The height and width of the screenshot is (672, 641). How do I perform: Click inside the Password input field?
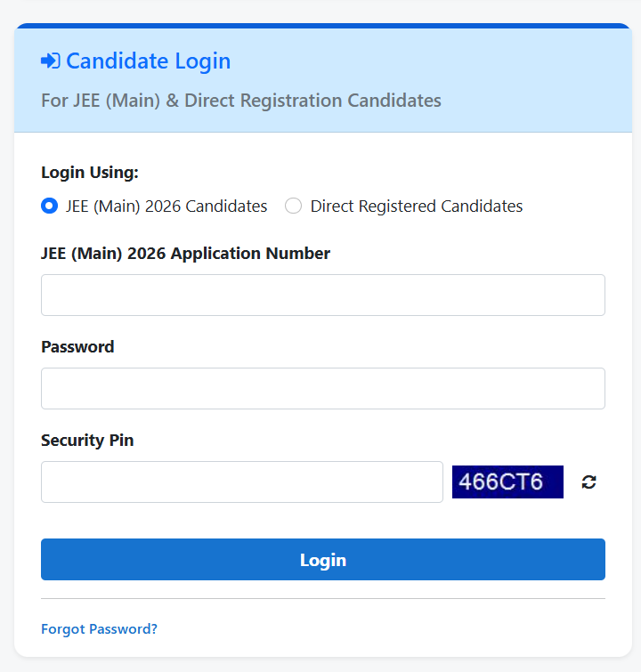pyautogui.click(x=322, y=388)
